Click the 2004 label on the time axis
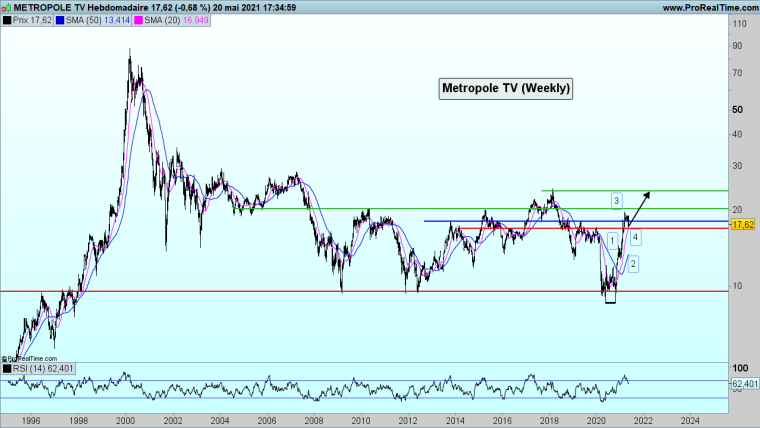Viewport: 760px width, 428px height. click(x=220, y=421)
